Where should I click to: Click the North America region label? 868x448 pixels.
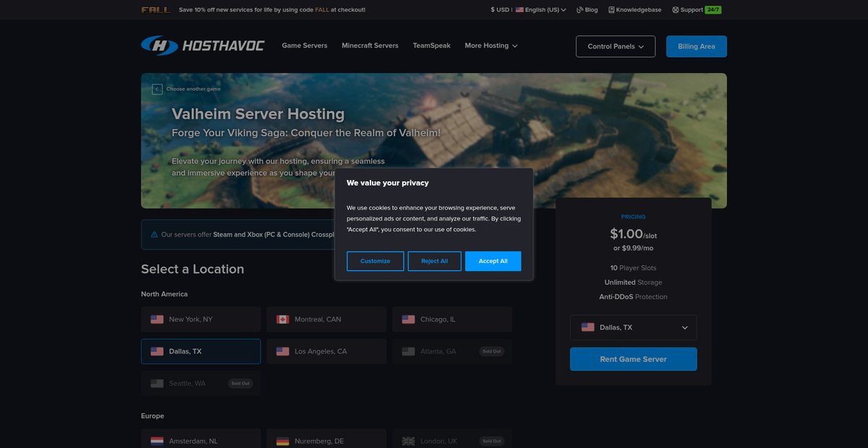pyautogui.click(x=164, y=294)
